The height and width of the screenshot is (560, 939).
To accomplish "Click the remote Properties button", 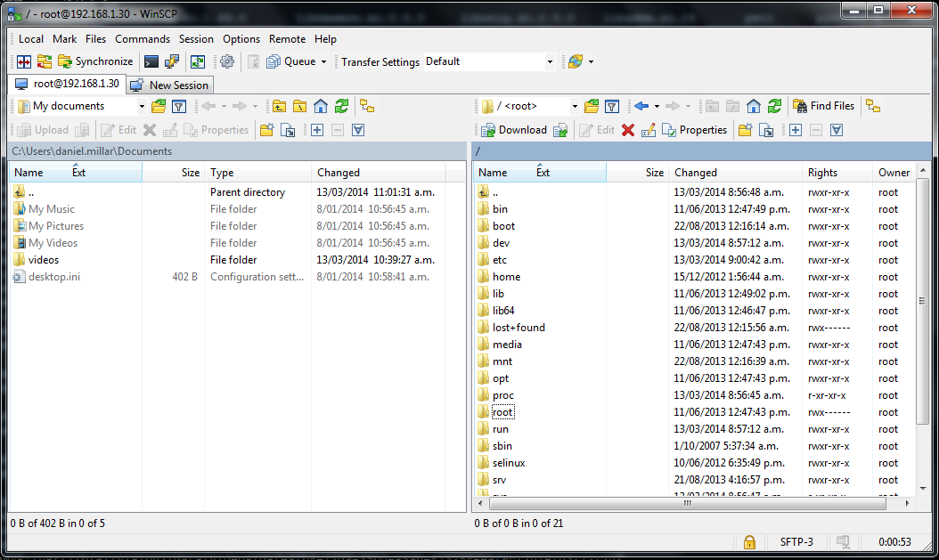I will pyautogui.click(x=695, y=130).
